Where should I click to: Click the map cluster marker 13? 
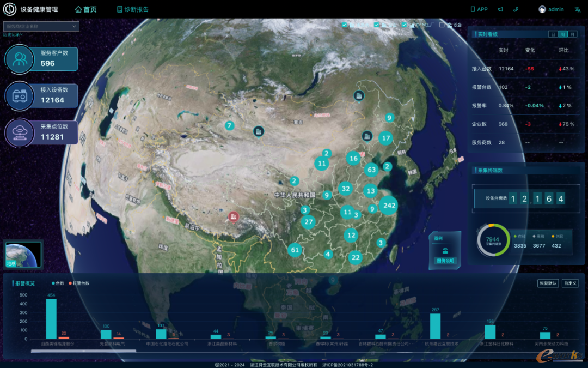pos(371,191)
